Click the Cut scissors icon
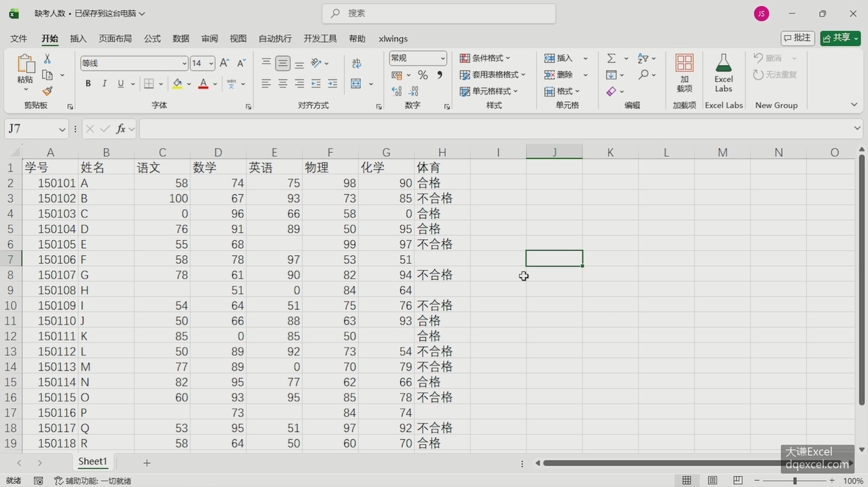This screenshot has height=487, width=868. (48, 60)
